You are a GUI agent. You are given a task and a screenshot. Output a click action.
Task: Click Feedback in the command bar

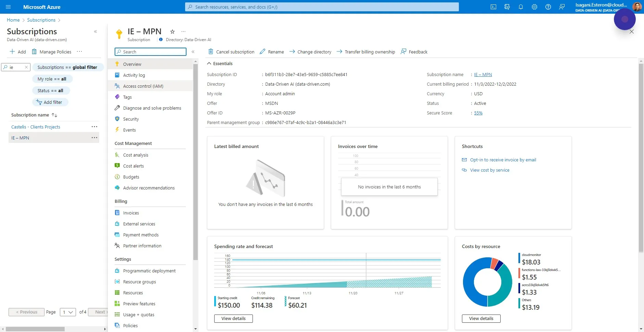pos(414,52)
